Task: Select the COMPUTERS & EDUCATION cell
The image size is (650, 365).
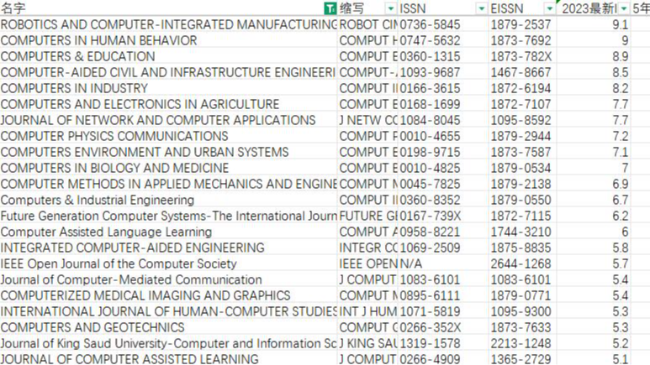Action: tap(168, 56)
